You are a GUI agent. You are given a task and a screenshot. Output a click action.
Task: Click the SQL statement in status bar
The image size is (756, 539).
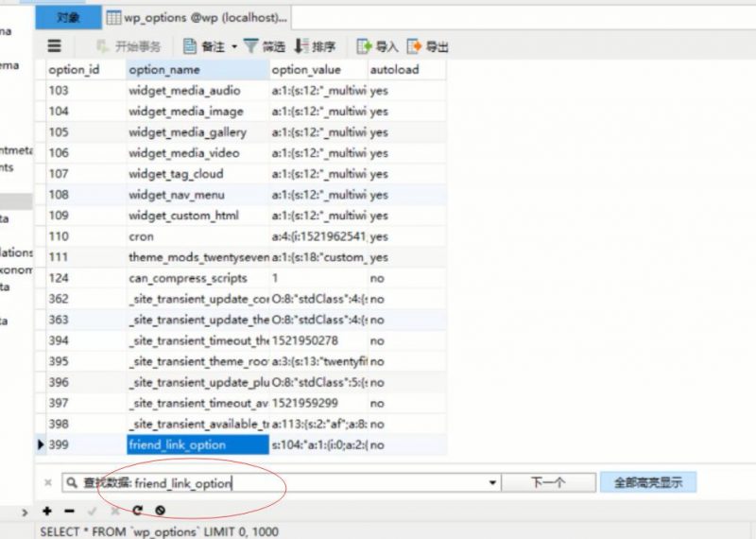click(159, 531)
